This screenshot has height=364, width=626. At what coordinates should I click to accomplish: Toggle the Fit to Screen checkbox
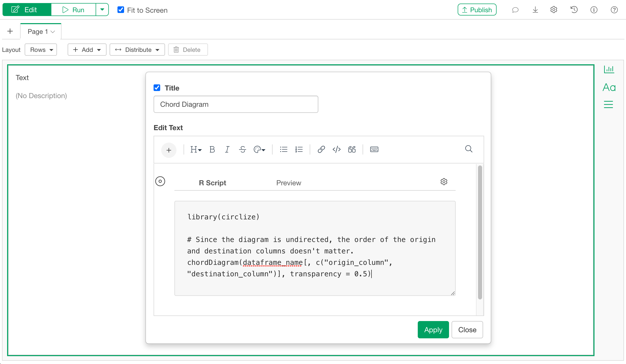click(x=121, y=10)
